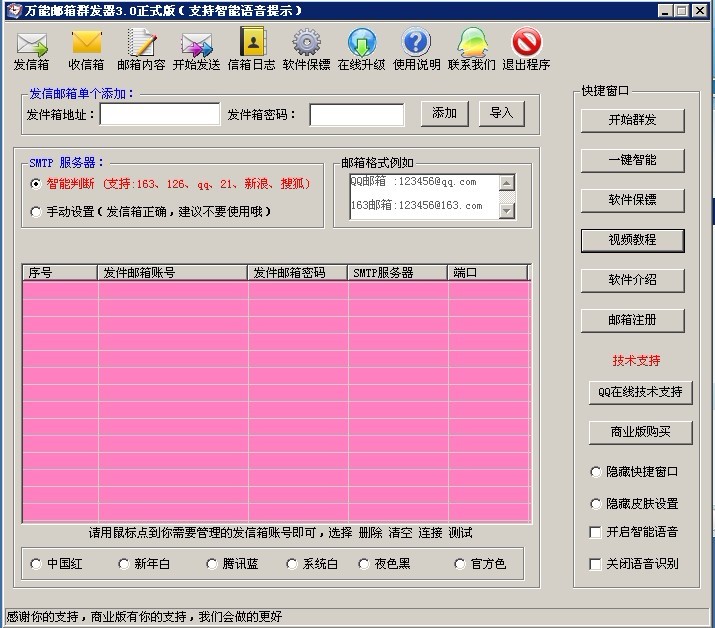Click the 一键智能 button
The height and width of the screenshot is (628, 715).
pyautogui.click(x=632, y=161)
